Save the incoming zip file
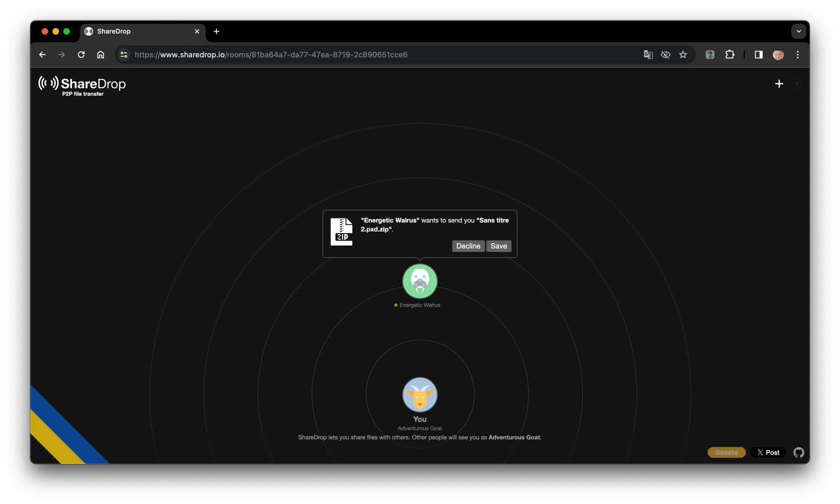Viewport: 840px width, 504px height. coord(498,246)
